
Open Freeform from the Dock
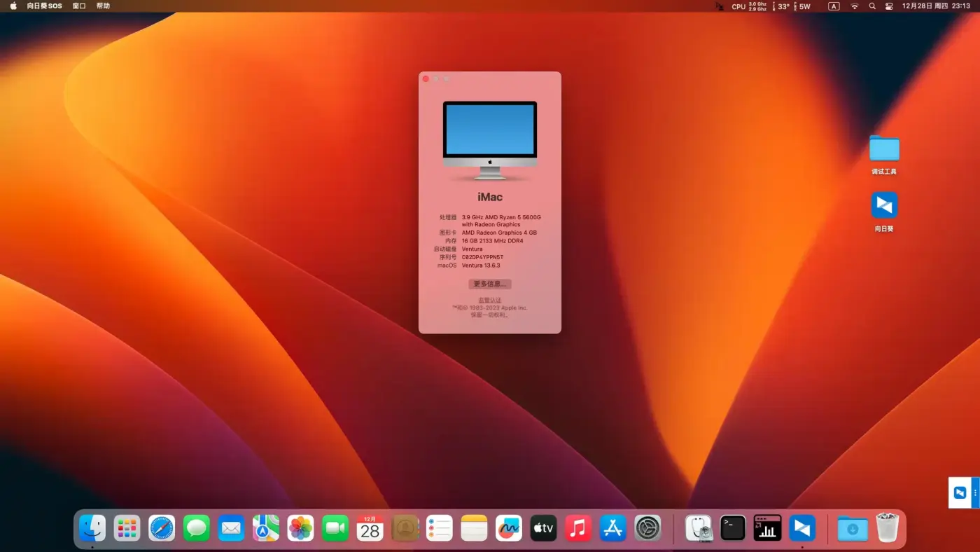pyautogui.click(x=508, y=528)
